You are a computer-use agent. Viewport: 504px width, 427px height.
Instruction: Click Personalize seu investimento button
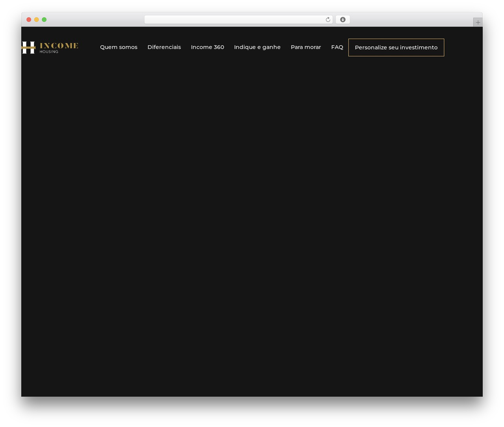tap(396, 47)
